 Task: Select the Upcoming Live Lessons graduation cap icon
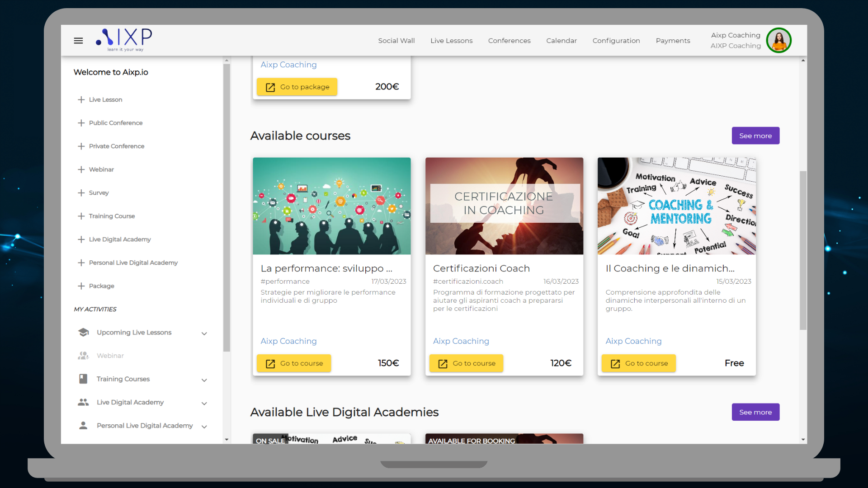click(83, 332)
